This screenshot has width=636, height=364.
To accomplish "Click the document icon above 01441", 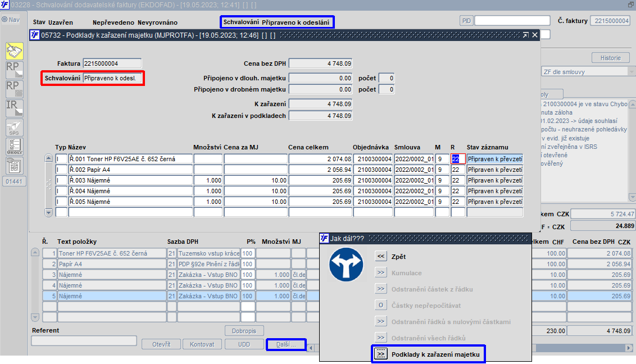I will (14, 166).
